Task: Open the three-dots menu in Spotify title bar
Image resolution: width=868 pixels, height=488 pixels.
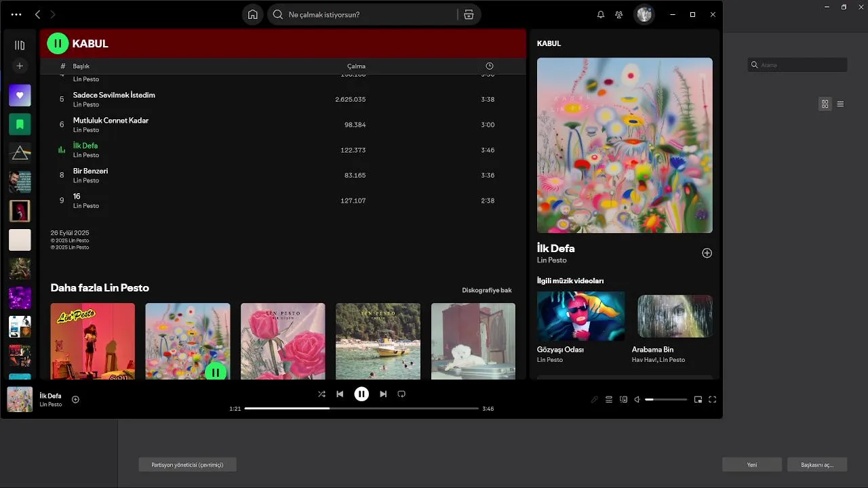Action: coord(16,14)
